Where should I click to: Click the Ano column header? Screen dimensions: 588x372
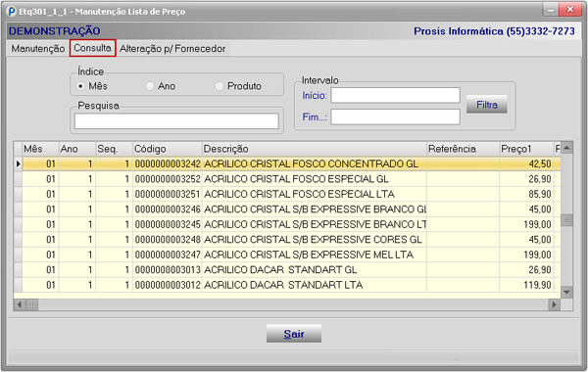[76, 149]
